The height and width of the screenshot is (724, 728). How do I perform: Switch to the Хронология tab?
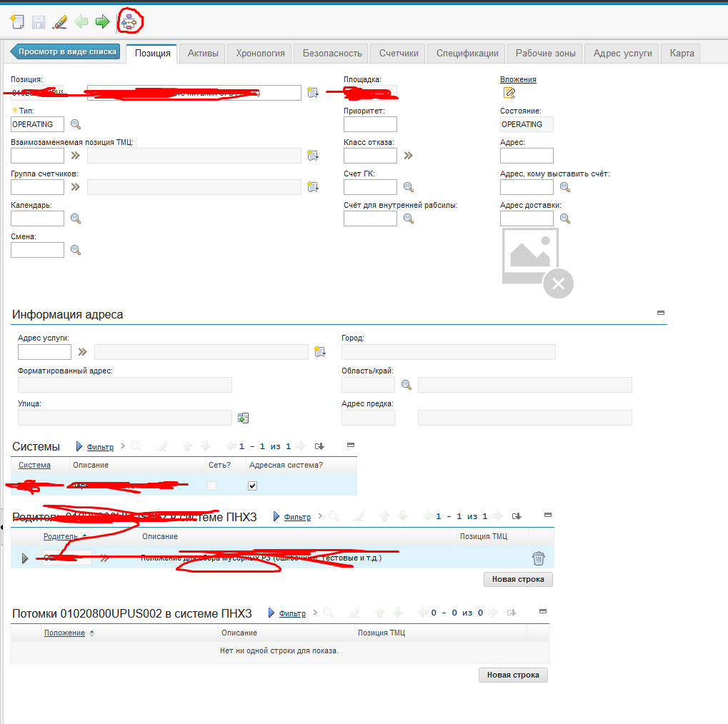(260, 54)
